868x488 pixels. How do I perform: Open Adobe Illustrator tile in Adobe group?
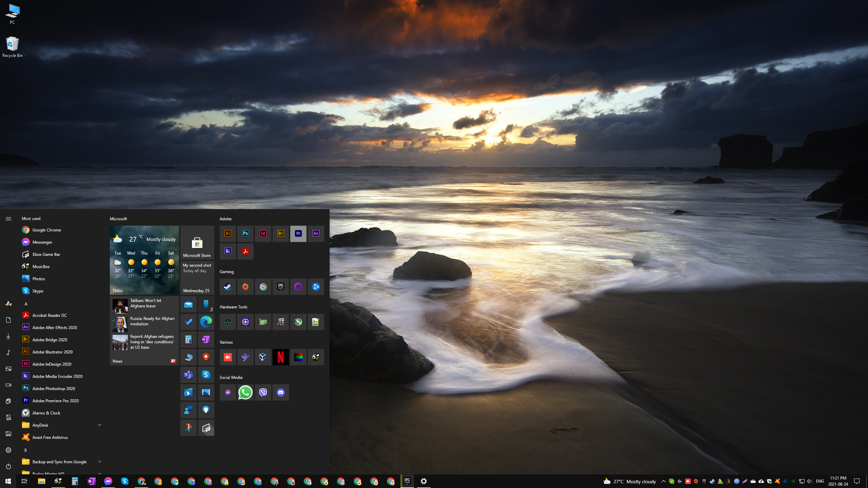[228, 233]
